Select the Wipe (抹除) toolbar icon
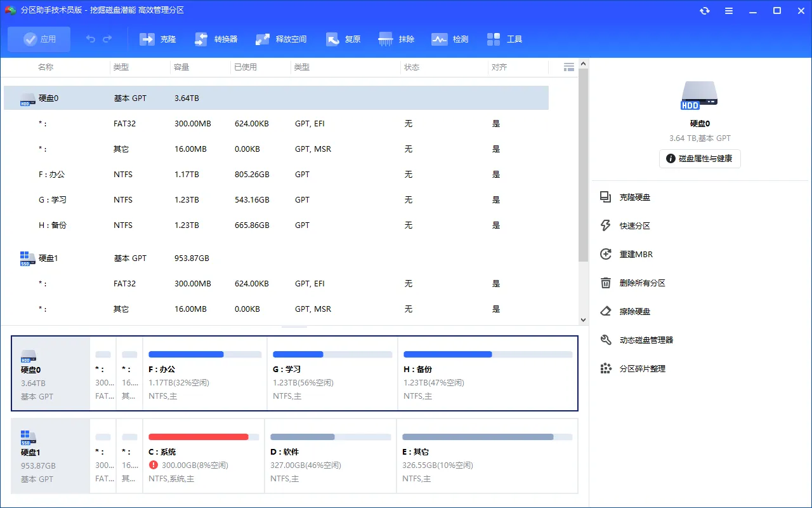This screenshot has height=508, width=812. pos(386,39)
